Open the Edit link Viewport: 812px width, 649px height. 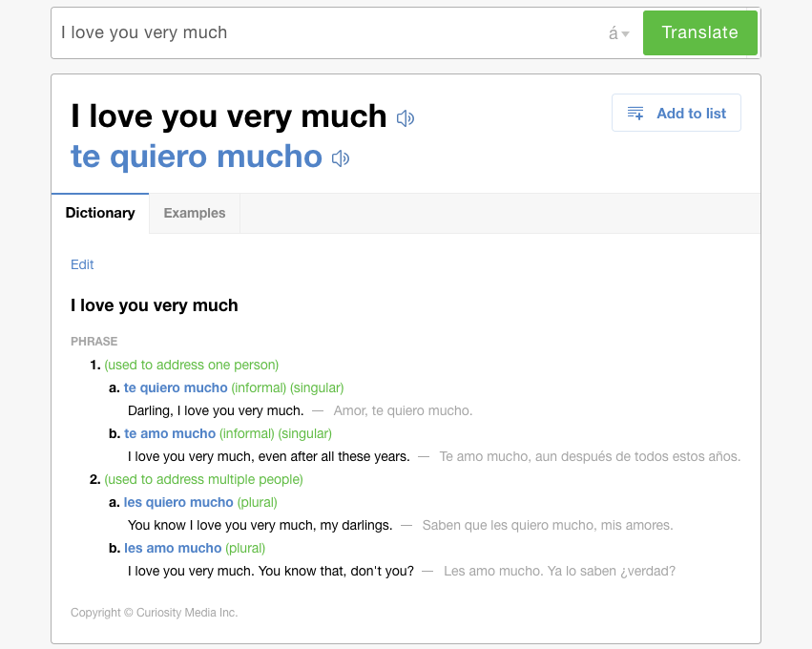82,264
